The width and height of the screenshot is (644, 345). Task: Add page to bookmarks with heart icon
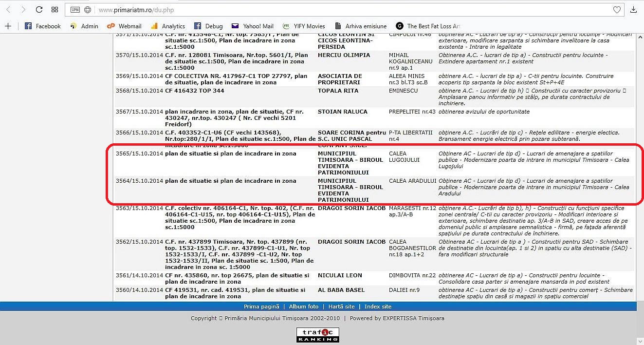[617, 10]
